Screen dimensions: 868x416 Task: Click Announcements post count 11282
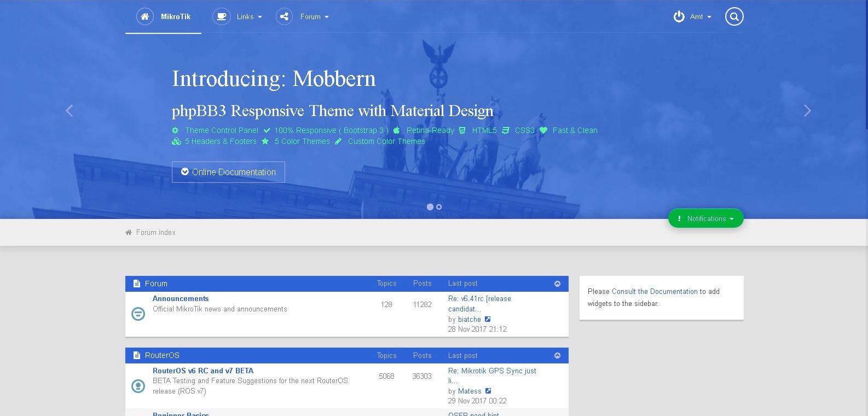[x=422, y=304]
